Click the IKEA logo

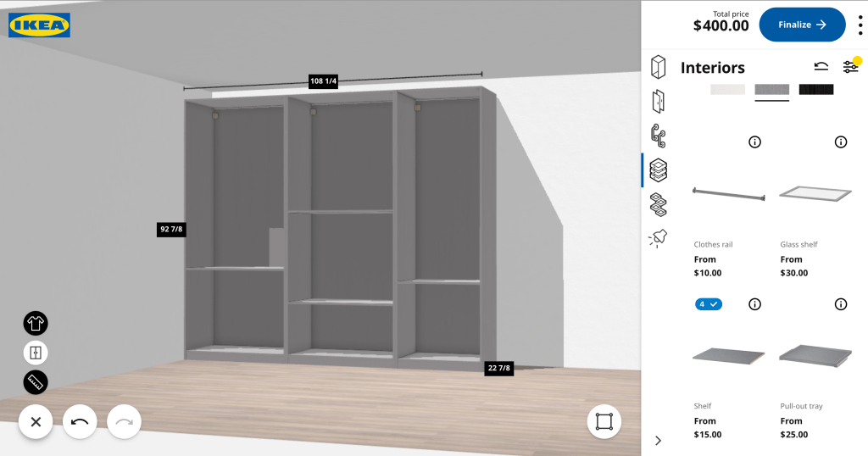[x=39, y=25]
